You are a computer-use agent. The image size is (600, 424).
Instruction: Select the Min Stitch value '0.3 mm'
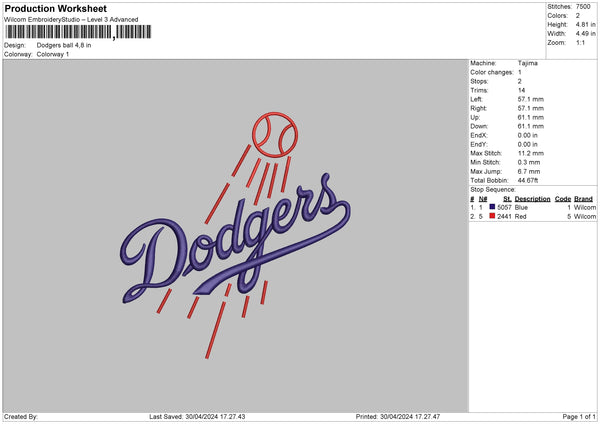coord(529,162)
